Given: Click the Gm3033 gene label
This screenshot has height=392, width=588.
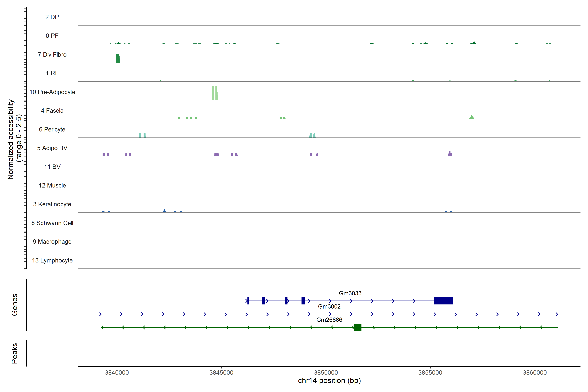Looking at the screenshot, I should [350, 293].
